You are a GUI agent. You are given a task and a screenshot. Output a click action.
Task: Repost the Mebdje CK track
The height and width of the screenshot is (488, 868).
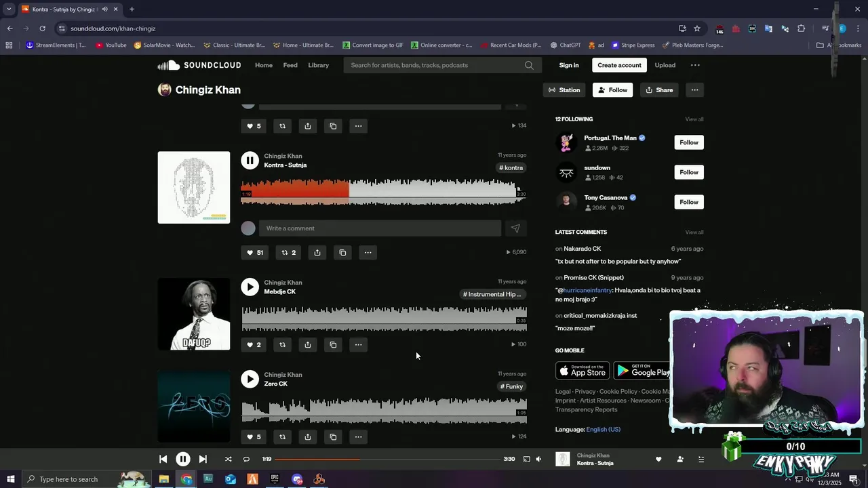point(282,345)
